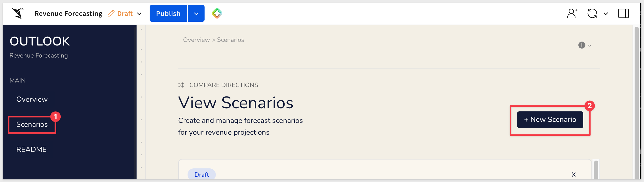Open the Publish options dropdown arrow
Screen dimensions: 644x182
click(x=196, y=13)
